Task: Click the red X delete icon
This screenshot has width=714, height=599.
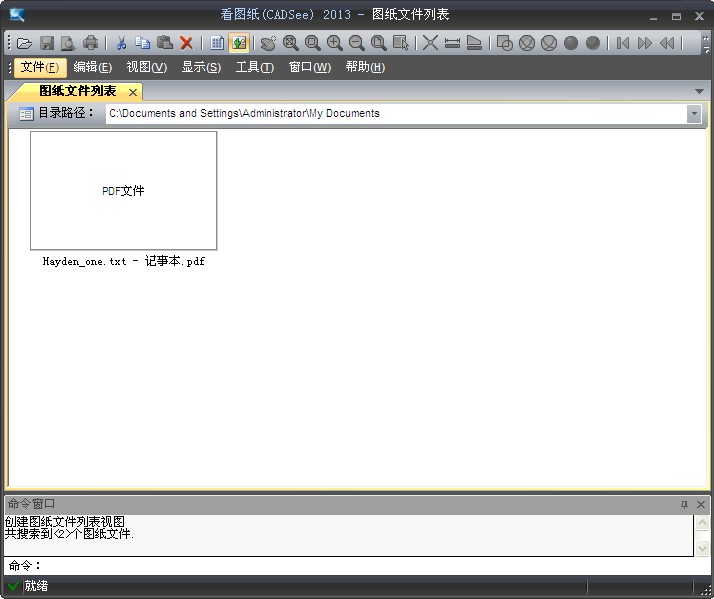Action: [x=186, y=43]
